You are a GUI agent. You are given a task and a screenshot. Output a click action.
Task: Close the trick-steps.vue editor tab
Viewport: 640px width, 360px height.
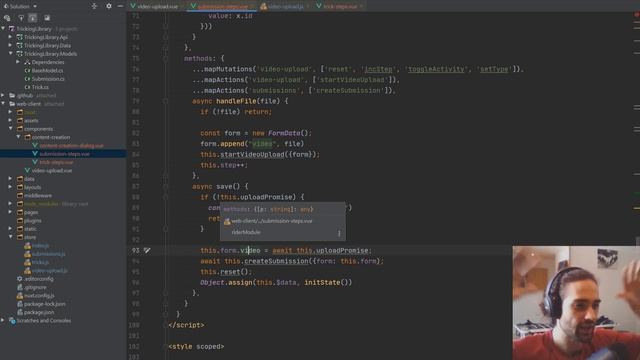[x=361, y=6]
